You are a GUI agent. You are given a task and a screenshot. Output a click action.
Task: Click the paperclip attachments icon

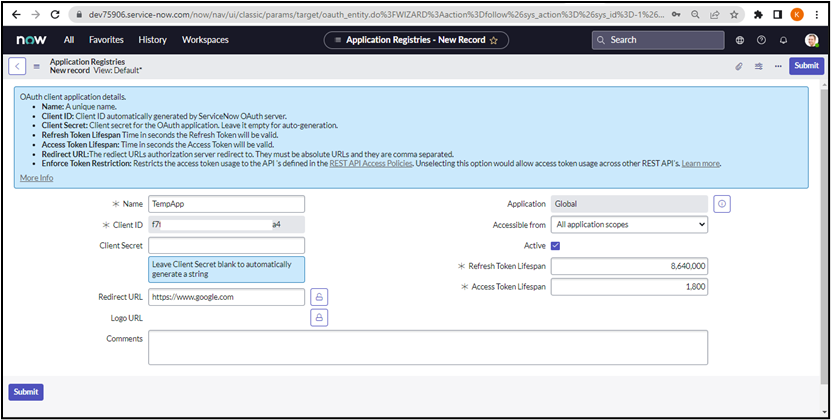739,66
